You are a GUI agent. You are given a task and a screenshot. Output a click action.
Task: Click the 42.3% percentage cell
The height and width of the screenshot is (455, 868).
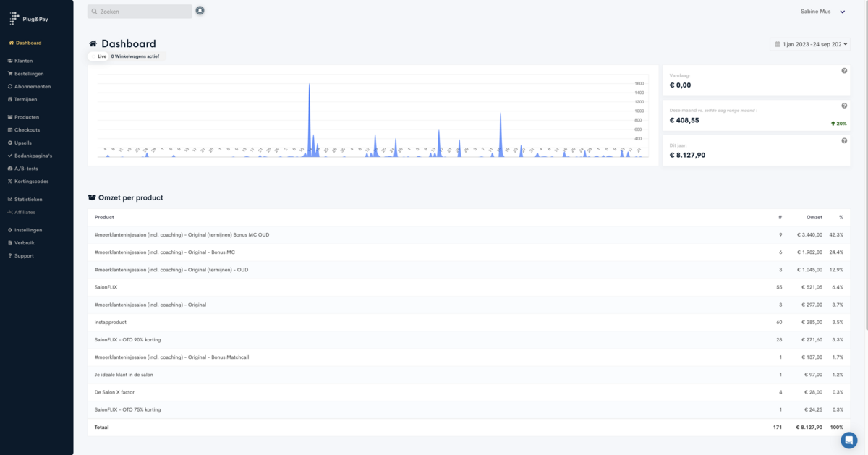[x=836, y=235]
